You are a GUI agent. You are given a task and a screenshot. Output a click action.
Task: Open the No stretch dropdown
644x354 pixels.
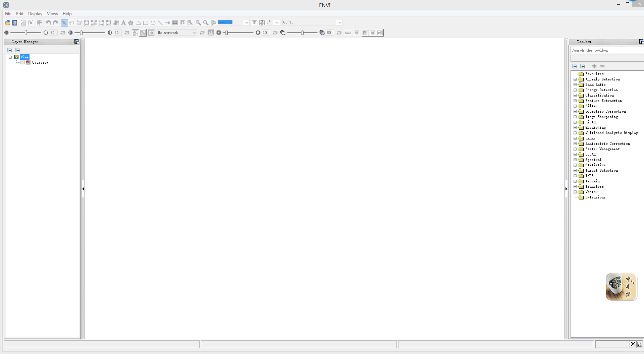pyautogui.click(x=194, y=33)
